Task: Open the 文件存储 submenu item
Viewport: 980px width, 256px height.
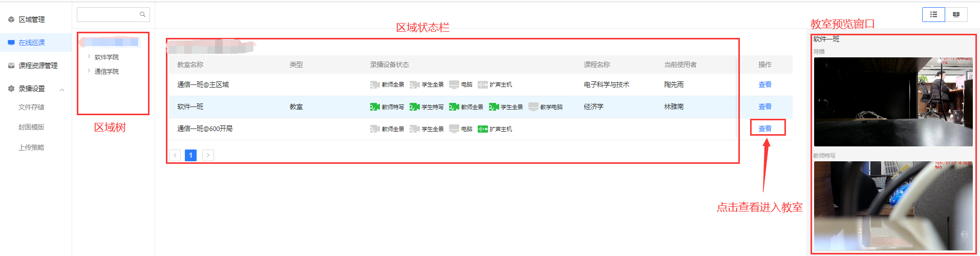Action: [x=31, y=107]
